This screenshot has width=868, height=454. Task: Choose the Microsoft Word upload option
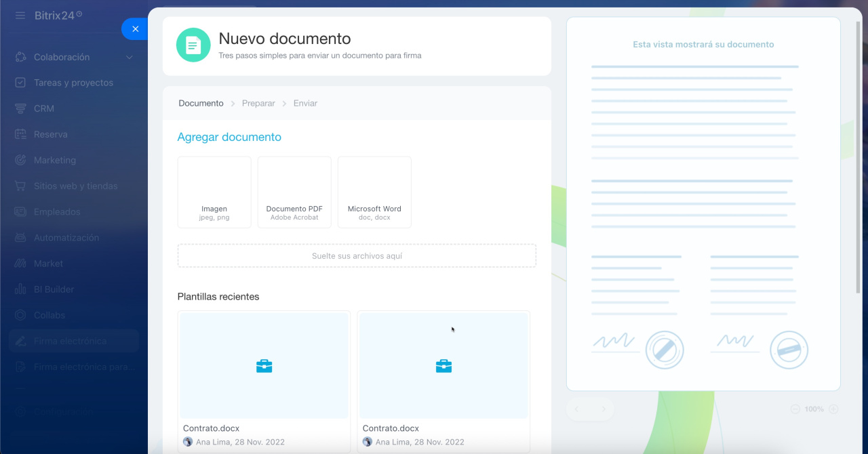pos(374,192)
